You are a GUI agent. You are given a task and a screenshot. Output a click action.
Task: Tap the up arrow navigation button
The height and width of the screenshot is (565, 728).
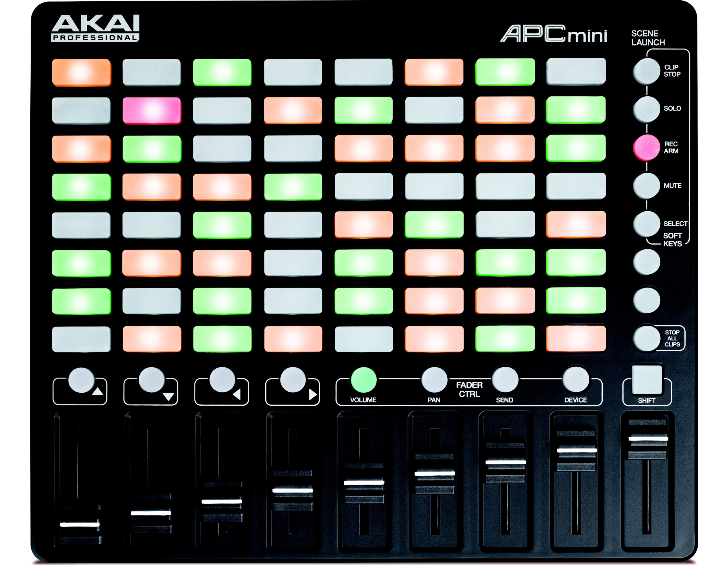click(81, 380)
